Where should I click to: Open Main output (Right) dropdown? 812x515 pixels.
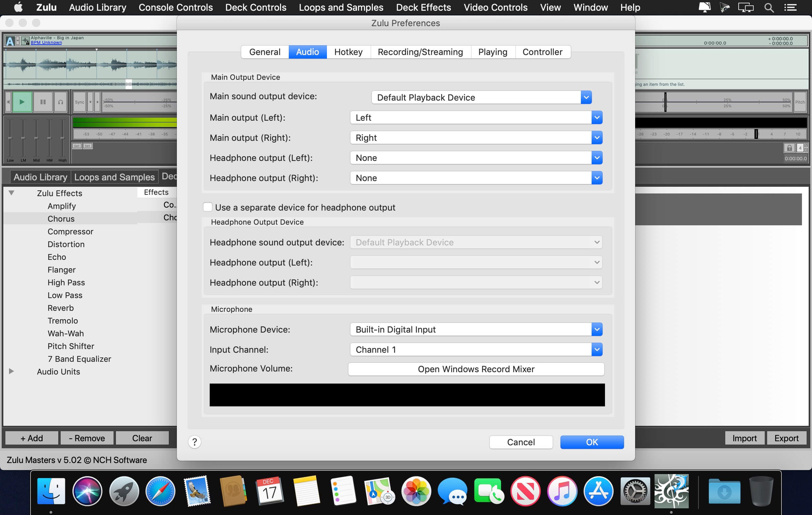pos(476,138)
